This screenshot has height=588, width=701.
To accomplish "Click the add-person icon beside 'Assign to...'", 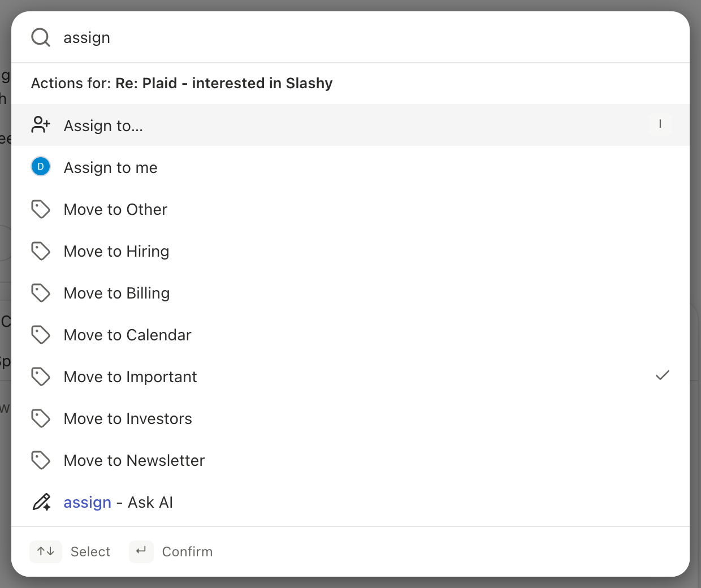I will coord(41,125).
